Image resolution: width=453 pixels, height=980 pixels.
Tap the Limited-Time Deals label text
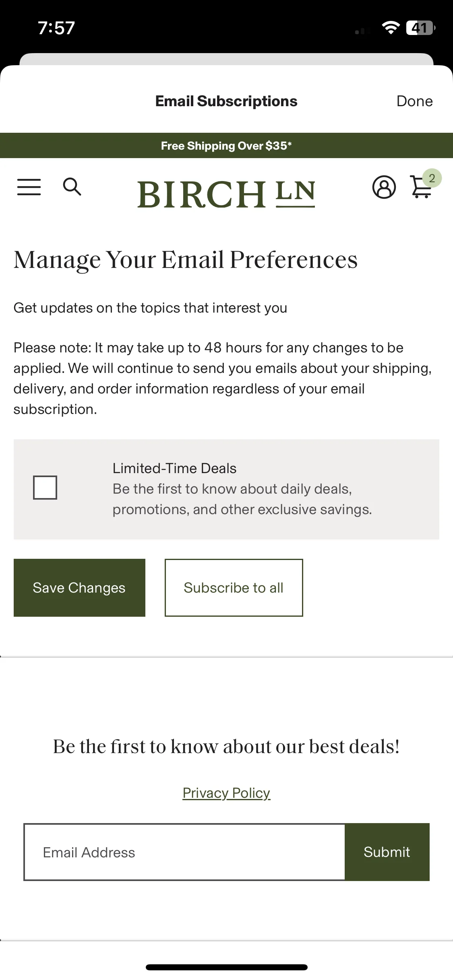click(174, 468)
